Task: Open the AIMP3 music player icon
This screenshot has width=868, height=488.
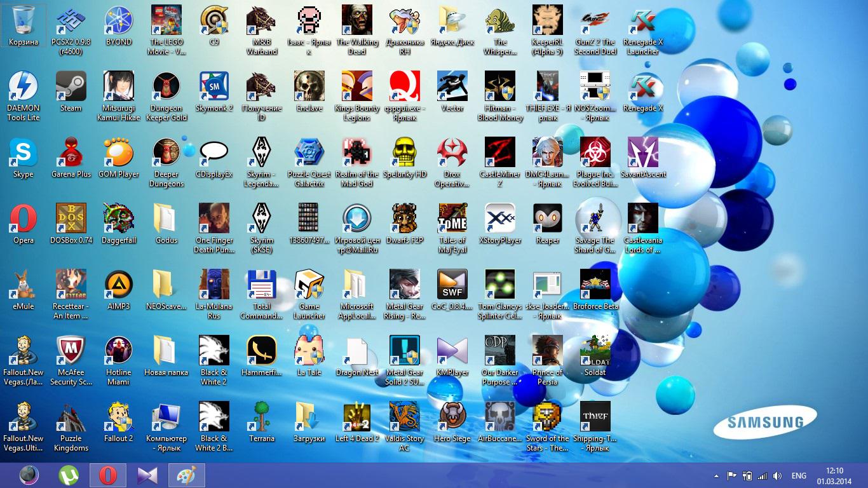Action: tap(119, 285)
